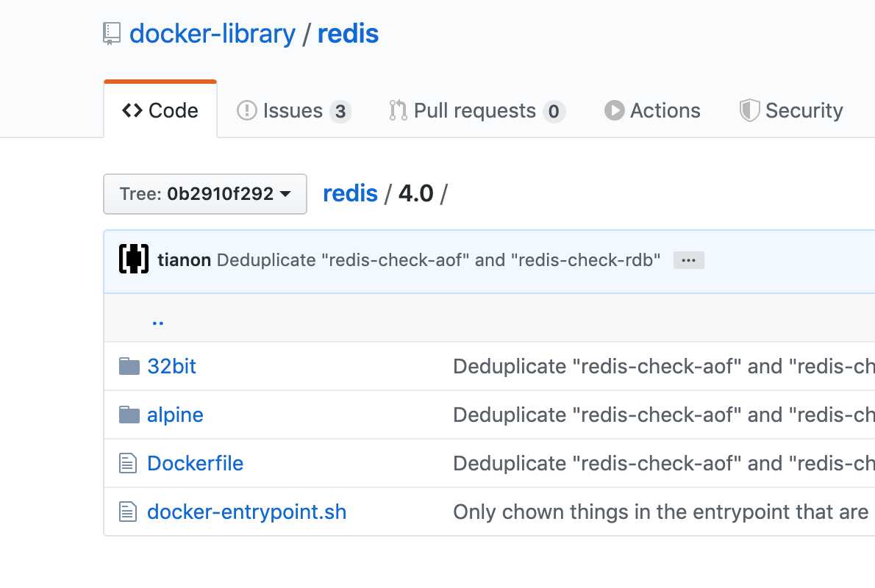Click the Actions play icon

(x=614, y=110)
